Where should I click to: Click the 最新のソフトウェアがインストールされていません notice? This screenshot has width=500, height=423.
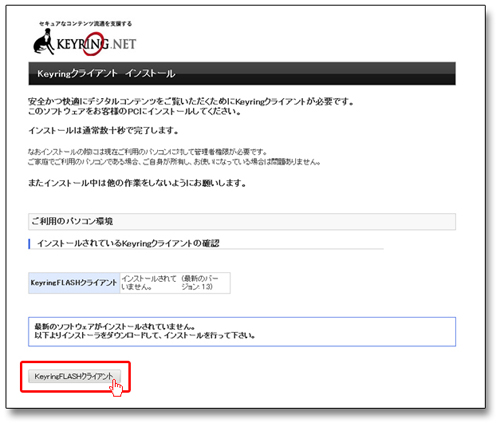(x=242, y=331)
